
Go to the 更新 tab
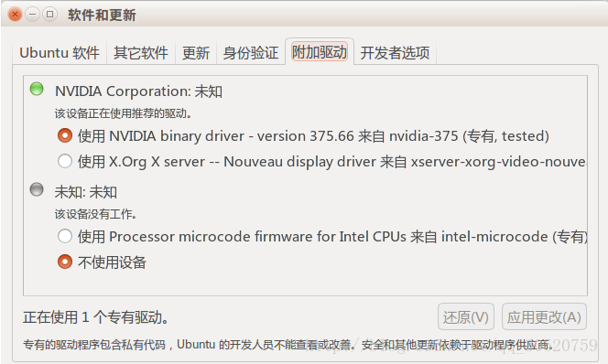(196, 53)
